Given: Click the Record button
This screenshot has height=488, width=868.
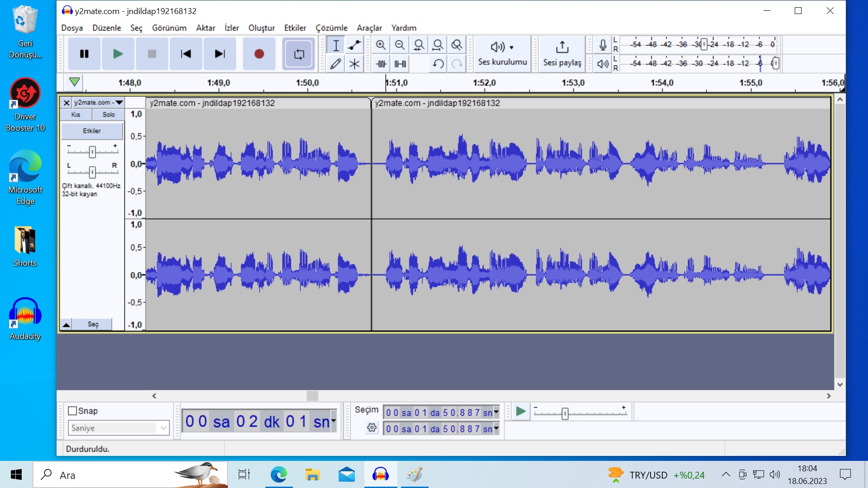Looking at the screenshot, I should point(259,54).
